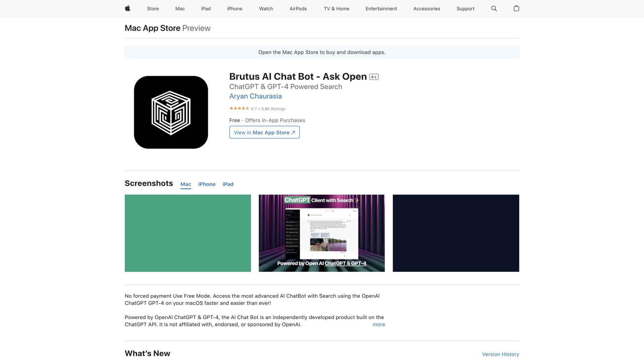Select the Mac screenshots tab
Image resolution: width=644 pixels, height=362 pixels.
[x=185, y=184]
